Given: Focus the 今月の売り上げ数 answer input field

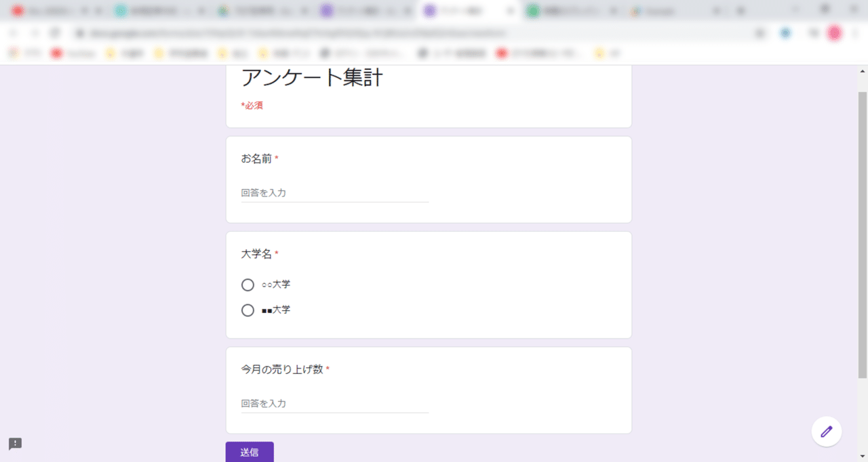Looking at the screenshot, I should tap(334, 404).
